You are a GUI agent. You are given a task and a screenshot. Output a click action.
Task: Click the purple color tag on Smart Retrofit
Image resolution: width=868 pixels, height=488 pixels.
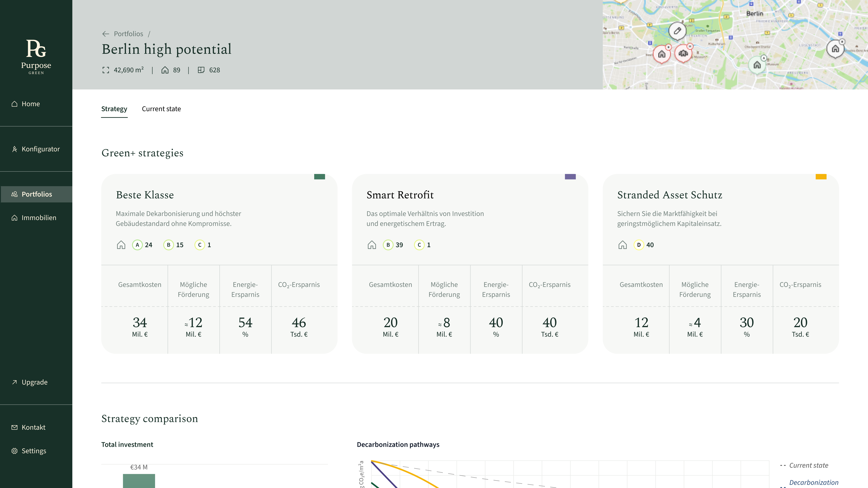point(570,177)
